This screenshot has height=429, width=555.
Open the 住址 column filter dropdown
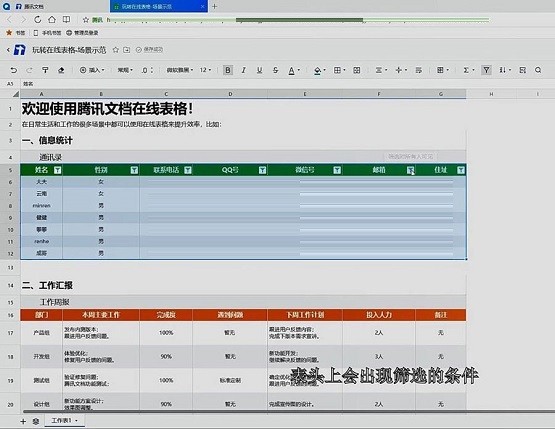pos(460,170)
